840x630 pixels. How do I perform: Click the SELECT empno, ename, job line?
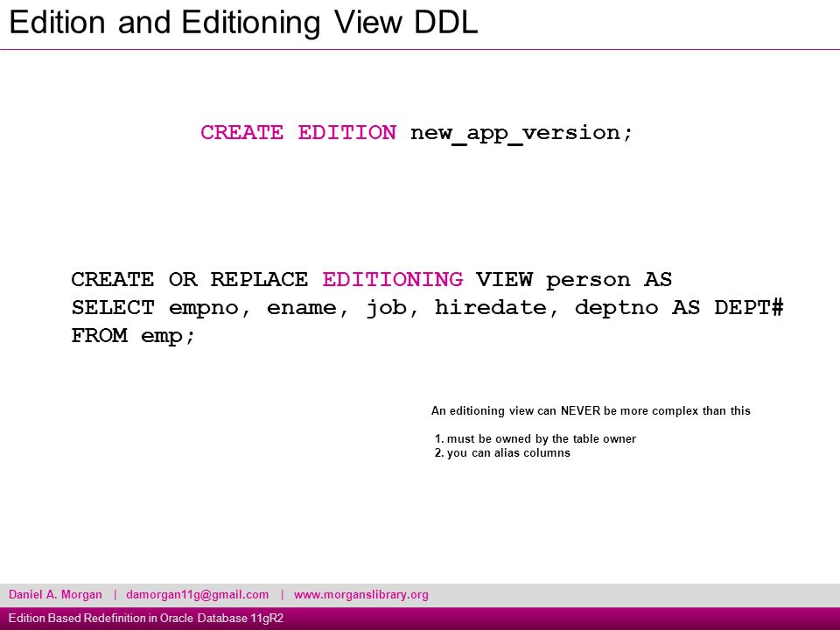pos(427,308)
